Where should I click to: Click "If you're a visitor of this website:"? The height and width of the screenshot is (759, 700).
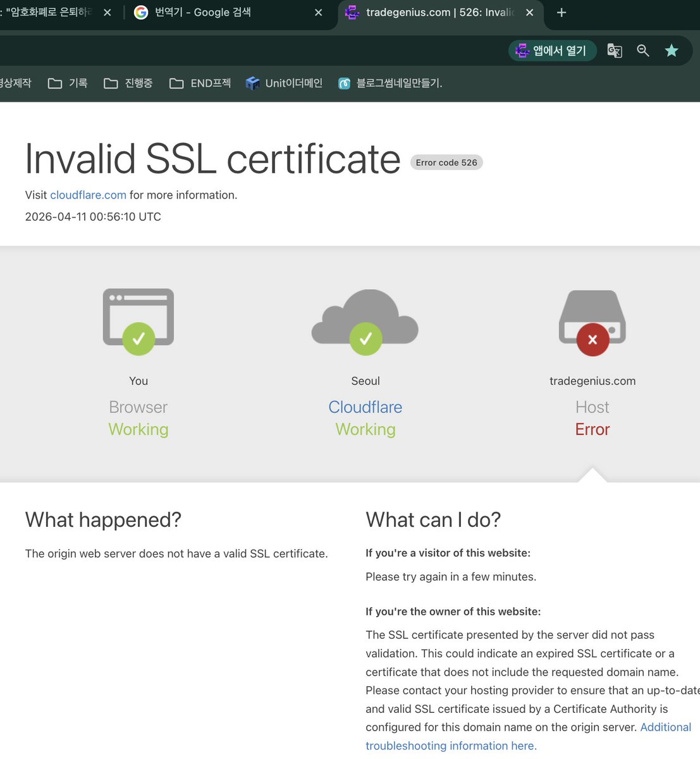pyautogui.click(x=448, y=553)
